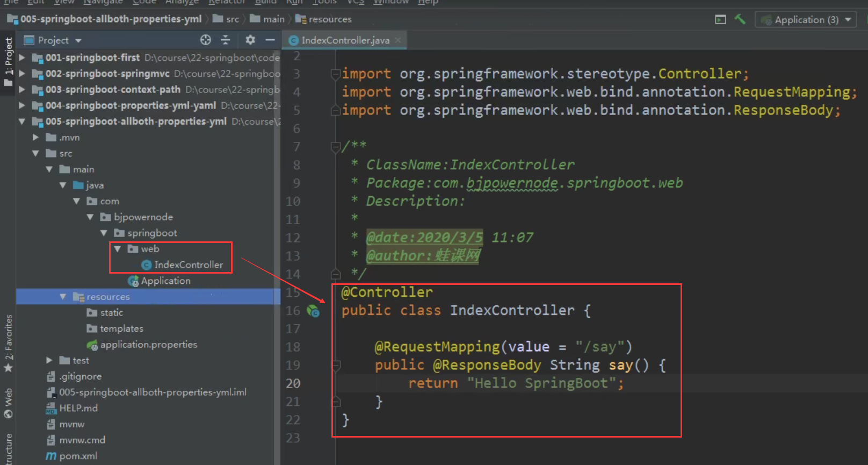Click the Locate/Select Opened File target icon
This screenshot has width=868, height=465.
coord(206,40)
